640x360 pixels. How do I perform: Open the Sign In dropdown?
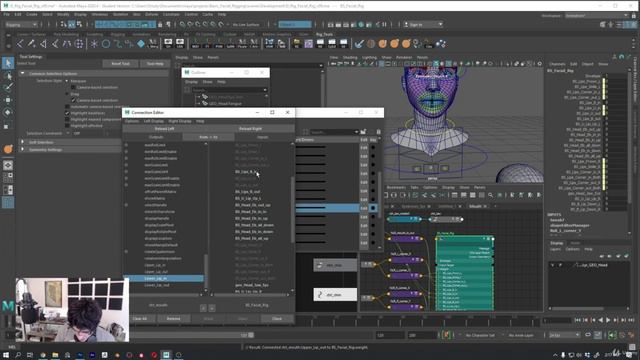pos(423,24)
